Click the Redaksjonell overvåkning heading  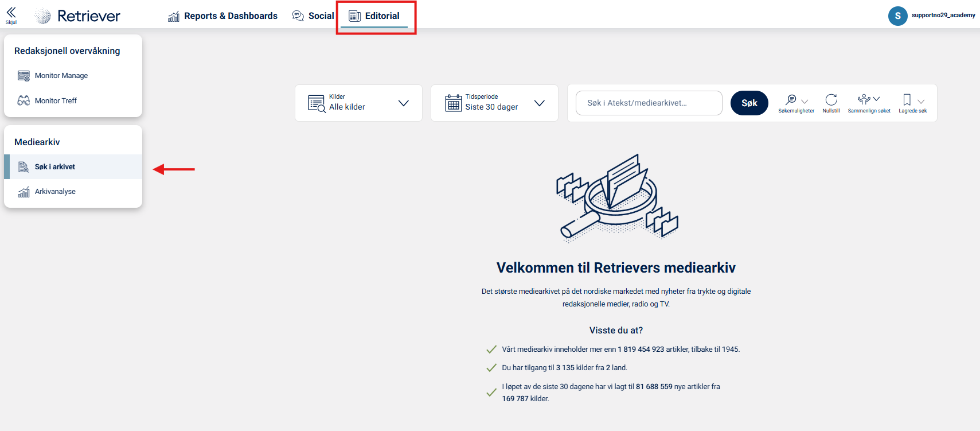(x=67, y=51)
